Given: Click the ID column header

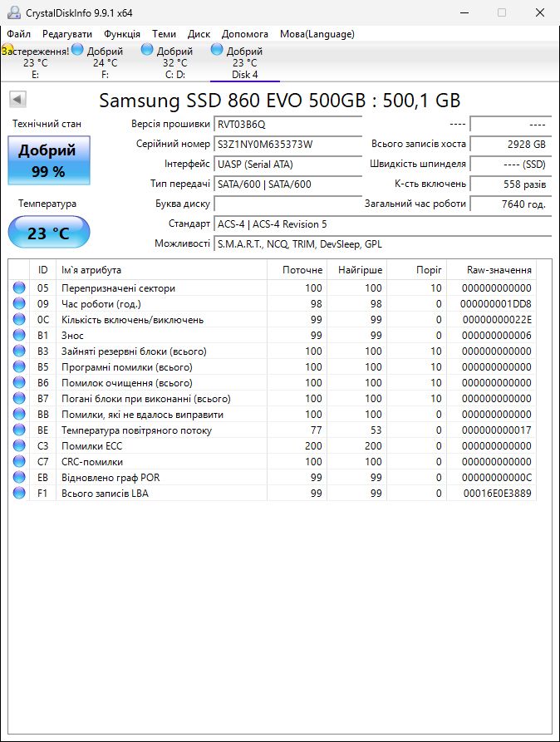Looking at the screenshot, I should pos(42,270).
